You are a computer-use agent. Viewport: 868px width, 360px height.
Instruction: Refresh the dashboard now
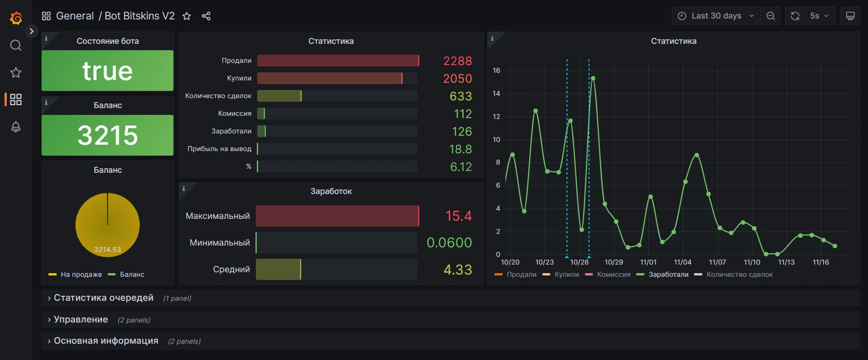[x=795, y=16]
